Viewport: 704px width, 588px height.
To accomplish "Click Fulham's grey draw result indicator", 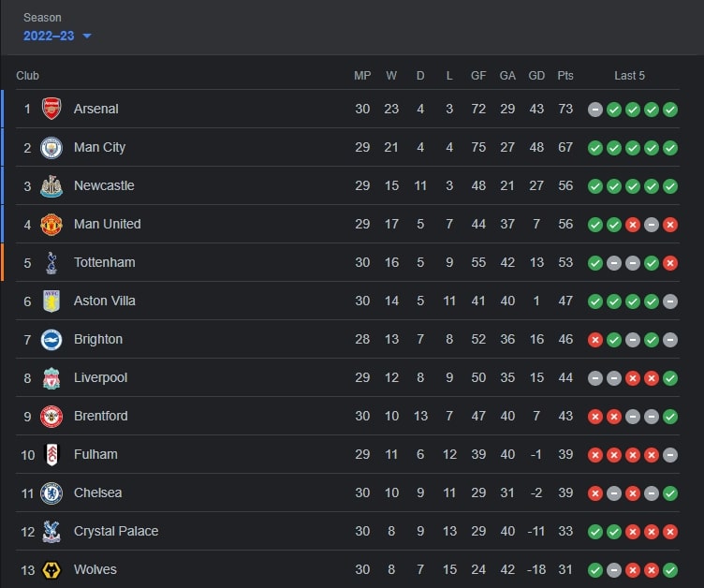I will 670,455.
